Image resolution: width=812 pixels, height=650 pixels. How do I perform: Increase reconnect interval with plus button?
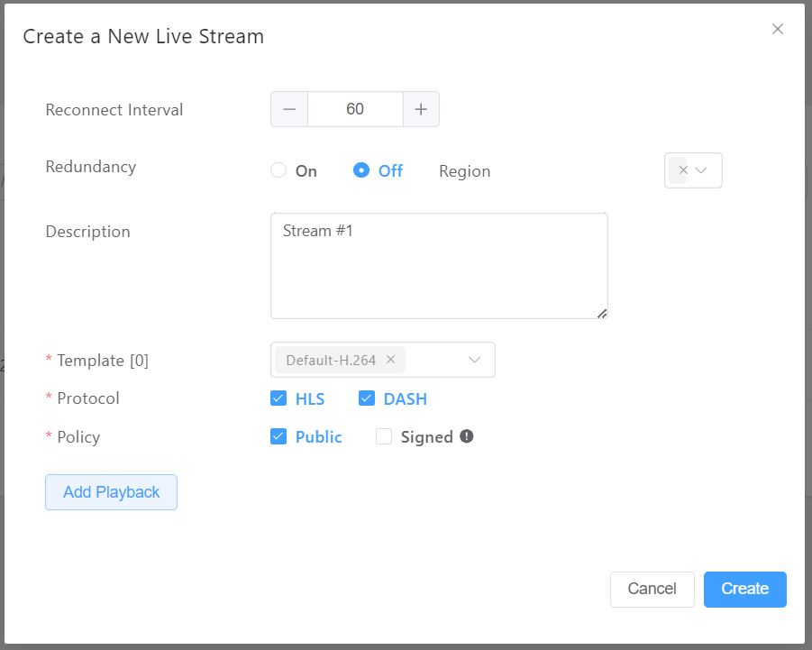[x=421, y=109]
